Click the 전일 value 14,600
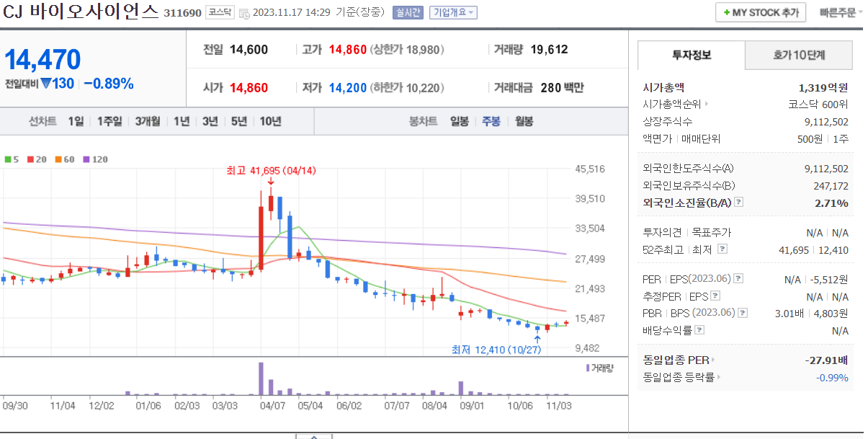This screenshot has width=868, height=439. [249, 50]
